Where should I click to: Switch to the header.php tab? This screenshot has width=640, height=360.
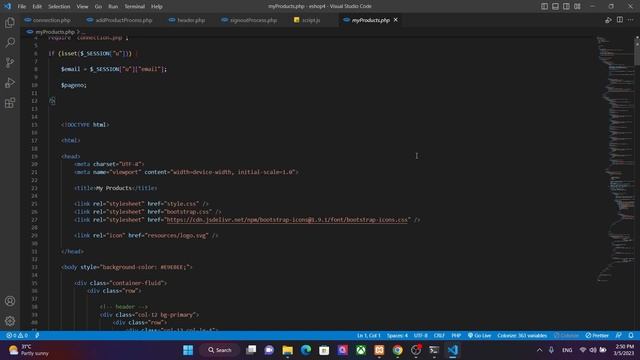point(187,20)
